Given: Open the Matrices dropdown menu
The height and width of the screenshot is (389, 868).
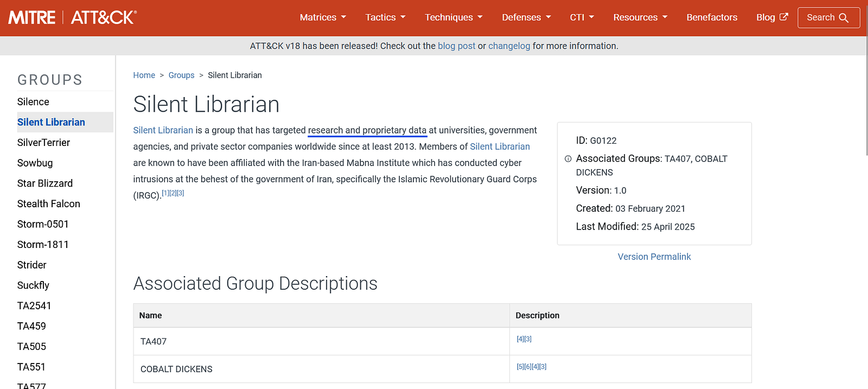Looking at the screenshot, I should [323, 17].
